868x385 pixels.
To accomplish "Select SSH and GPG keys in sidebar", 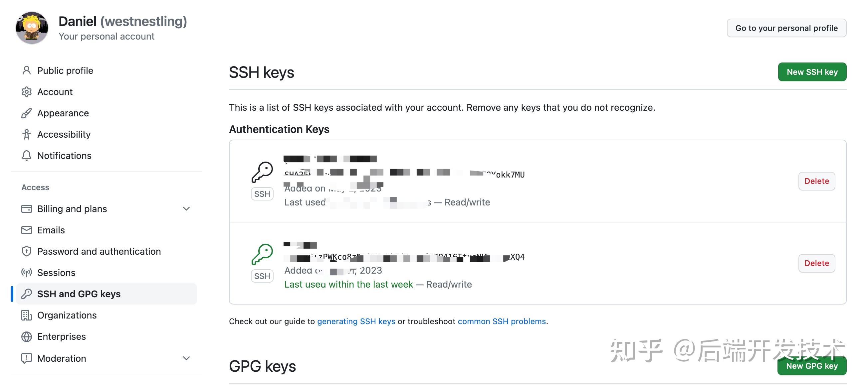I will point(79,294).
